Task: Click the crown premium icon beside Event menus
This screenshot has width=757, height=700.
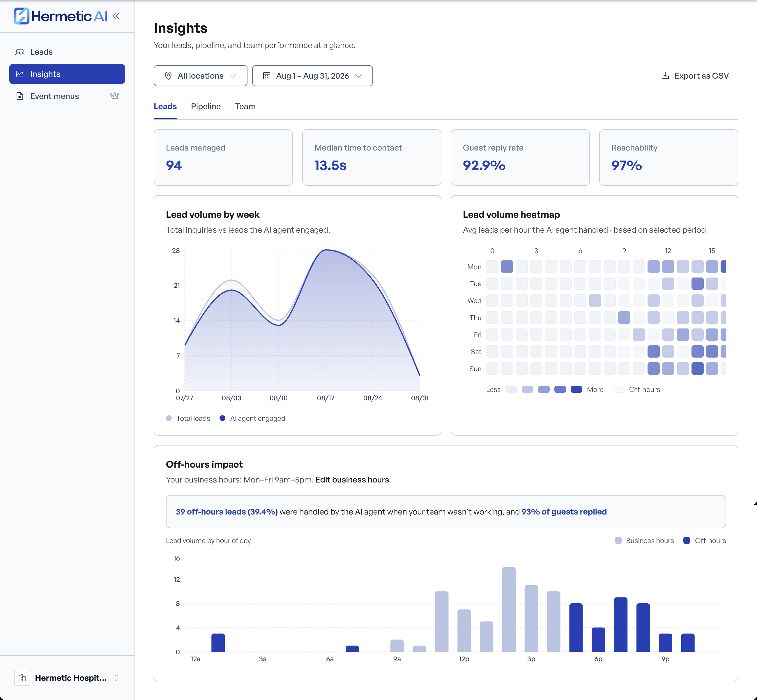Action: (x=115, y=96)
